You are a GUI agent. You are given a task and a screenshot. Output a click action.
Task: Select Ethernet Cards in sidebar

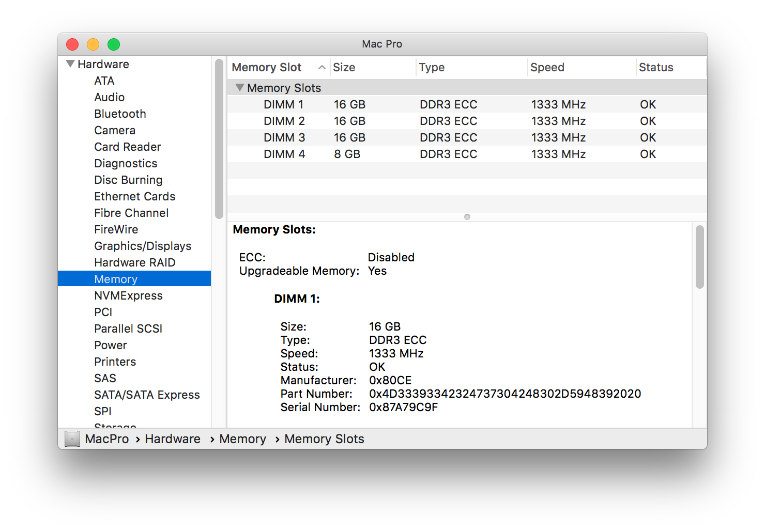(x=135, y=196)
